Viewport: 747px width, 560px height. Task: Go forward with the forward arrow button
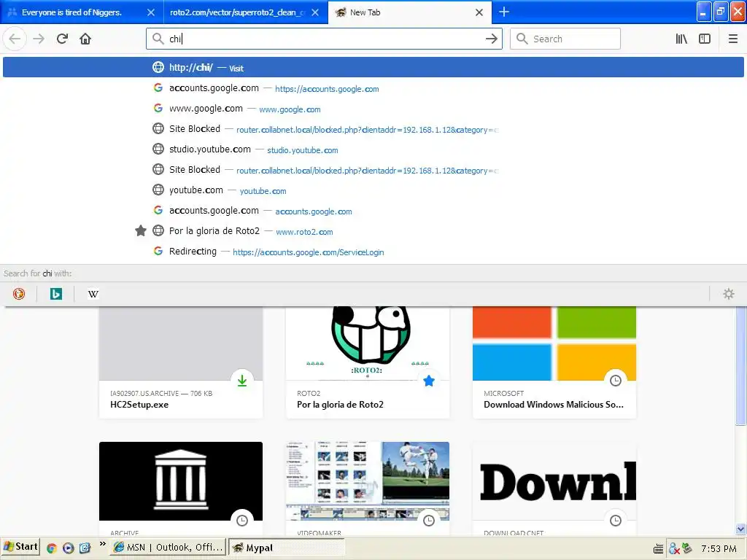pyautogui.click(x=39, y=39)
